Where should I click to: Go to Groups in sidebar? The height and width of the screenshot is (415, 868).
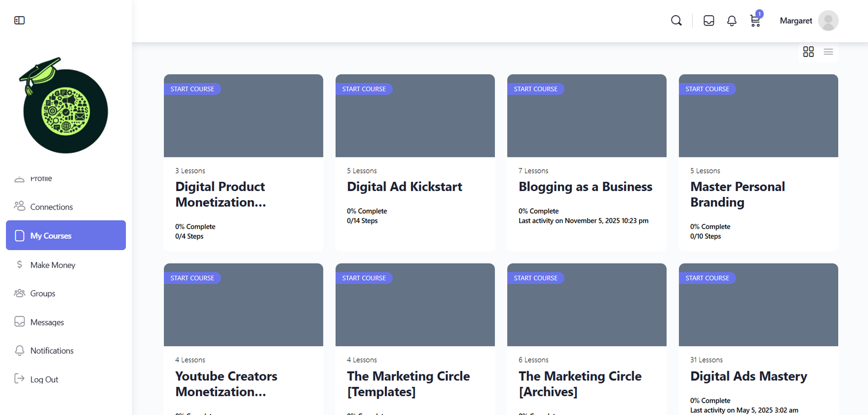(43, 293)
